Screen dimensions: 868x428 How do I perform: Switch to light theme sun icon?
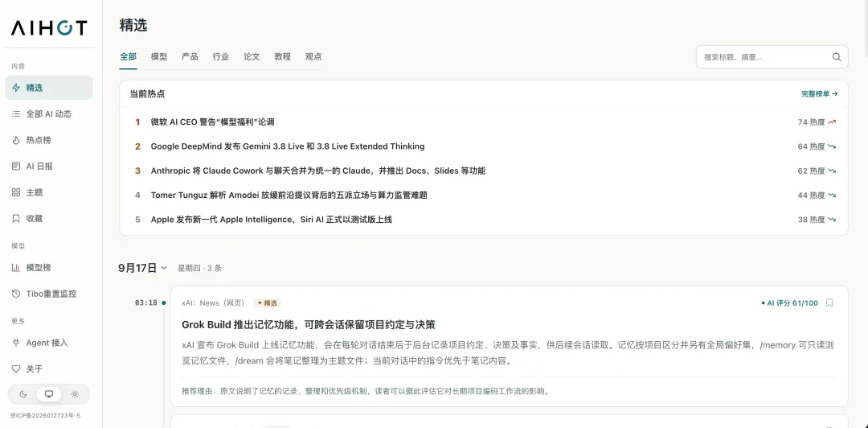coord(75,394)
